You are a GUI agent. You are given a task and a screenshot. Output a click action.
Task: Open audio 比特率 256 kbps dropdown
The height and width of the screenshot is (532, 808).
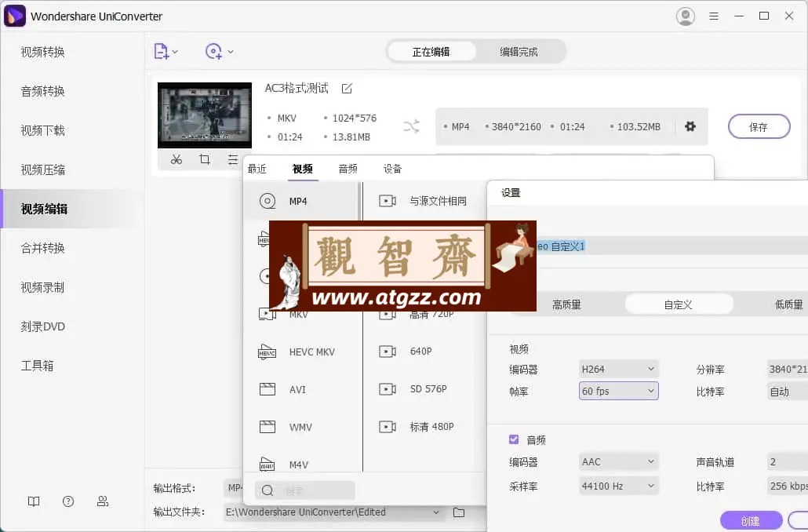click(787, 486)
